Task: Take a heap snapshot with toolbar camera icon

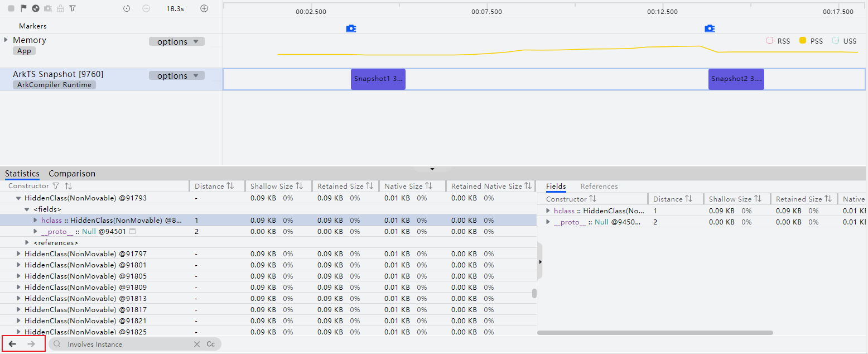Action: coord(48,8)
